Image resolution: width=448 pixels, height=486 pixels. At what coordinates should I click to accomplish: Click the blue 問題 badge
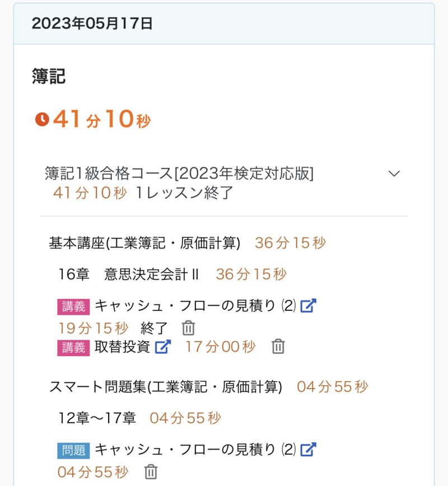coord(73,450)
